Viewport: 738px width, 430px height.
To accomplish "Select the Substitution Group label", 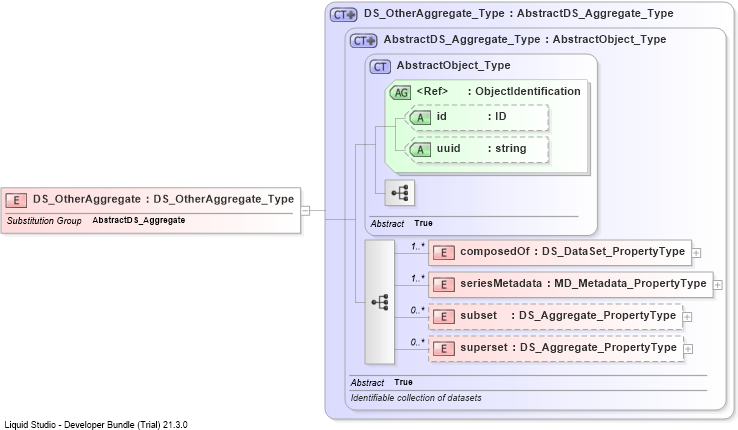I will coord(44,221).
